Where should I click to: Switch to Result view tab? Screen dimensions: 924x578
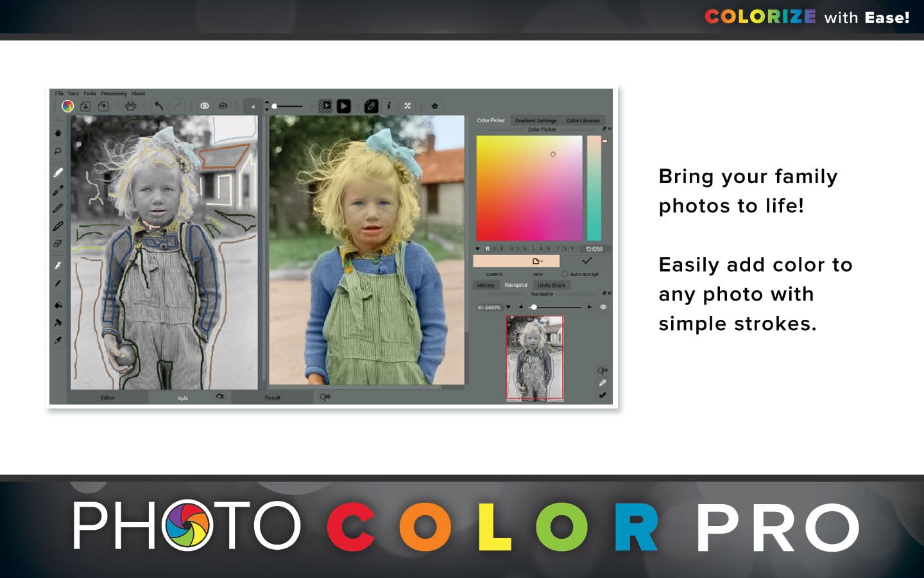(273, 398)
